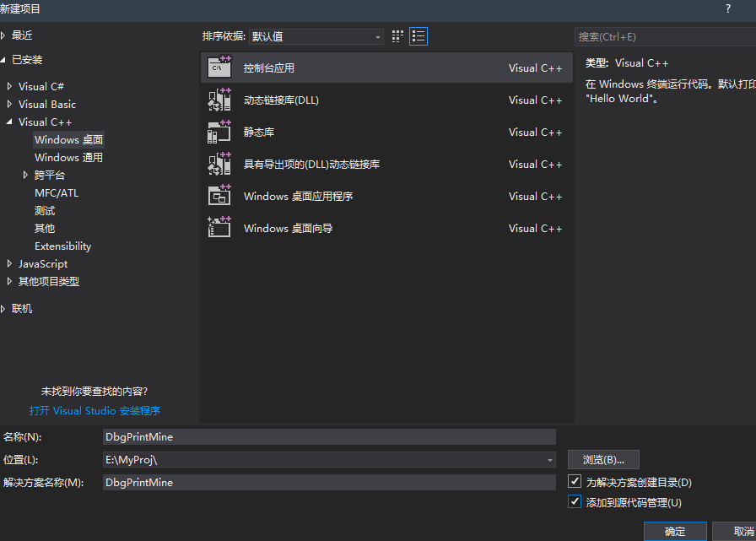The image size is (756, 541).
Task: Click the 名称 input field
Action: 329,437
